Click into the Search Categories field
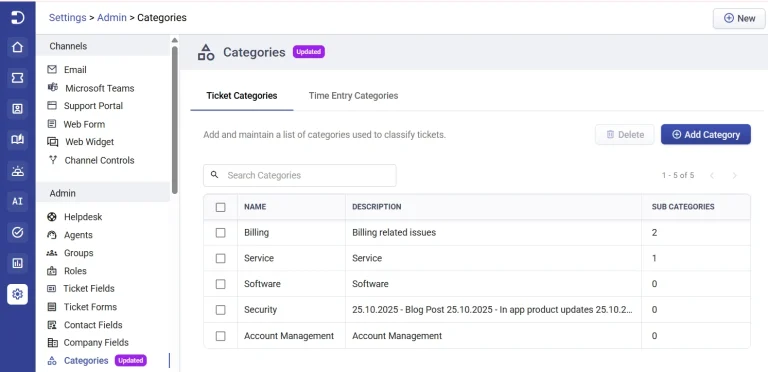 [x=300, y=175]
